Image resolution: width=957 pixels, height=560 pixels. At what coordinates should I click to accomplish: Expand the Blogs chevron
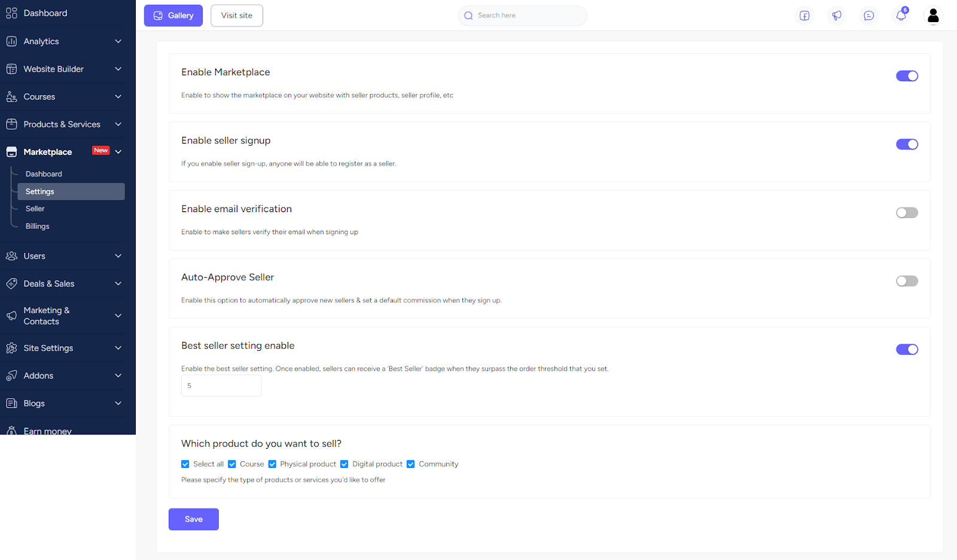click(118, 403)
